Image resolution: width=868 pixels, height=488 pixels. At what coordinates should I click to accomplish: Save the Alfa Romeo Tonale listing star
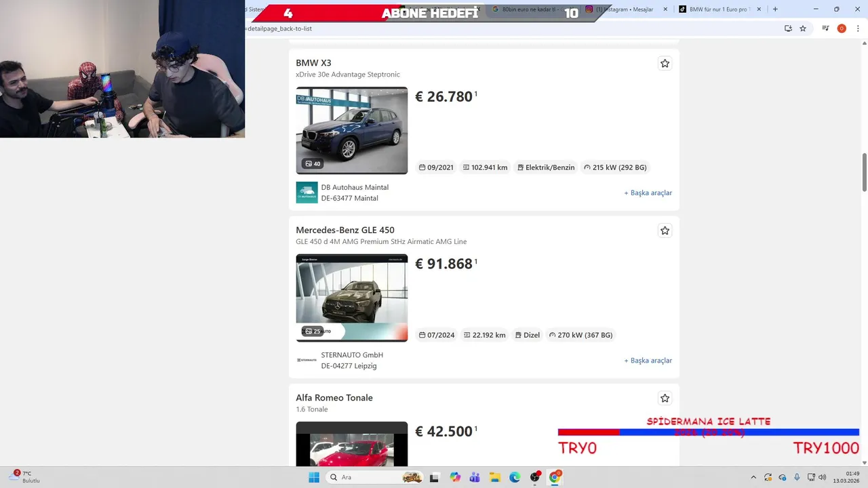click(x=665, y=398)
